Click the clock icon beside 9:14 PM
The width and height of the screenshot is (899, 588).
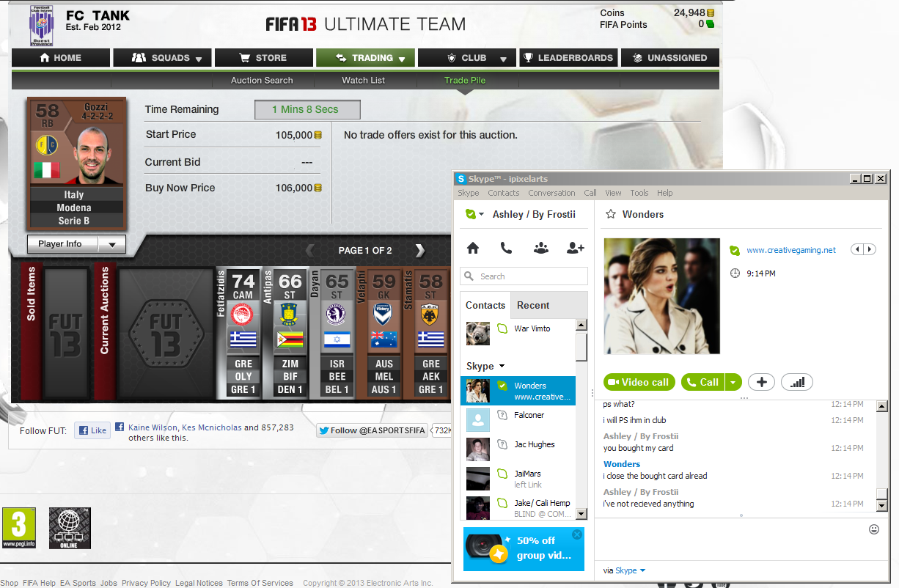coord(735,273)
